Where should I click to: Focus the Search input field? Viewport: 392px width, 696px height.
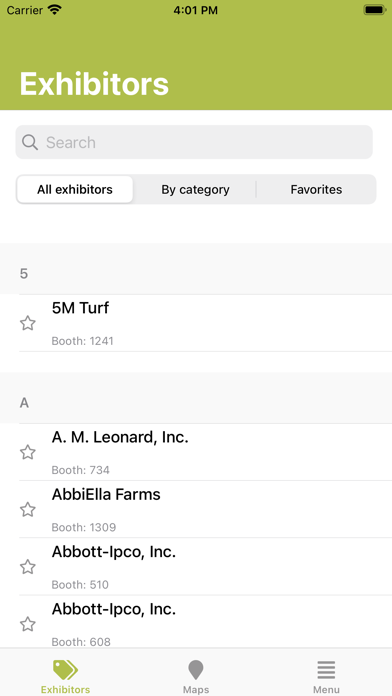point(194,142)
